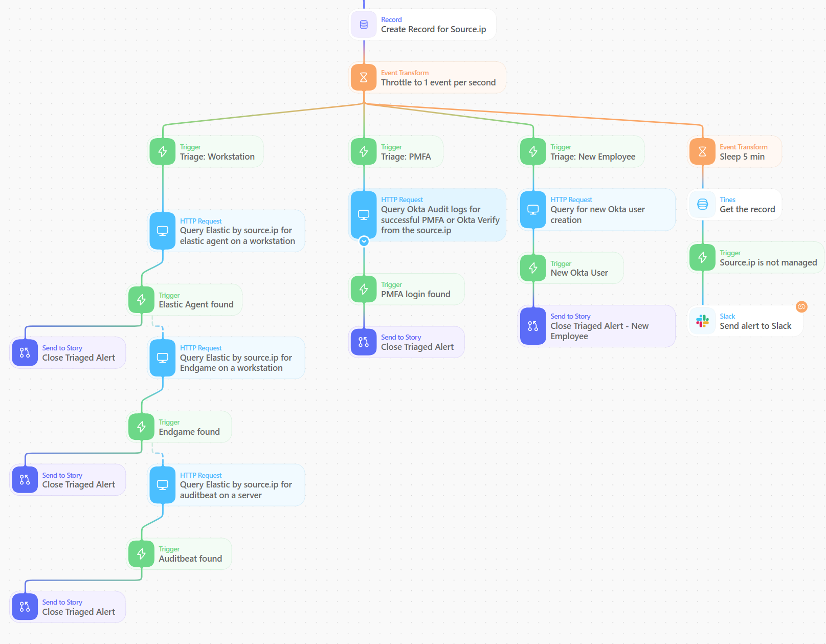Select Query Elastic for auditbeat node
The width and height of the screenshot is (826, 644).
tap(227, 485)
